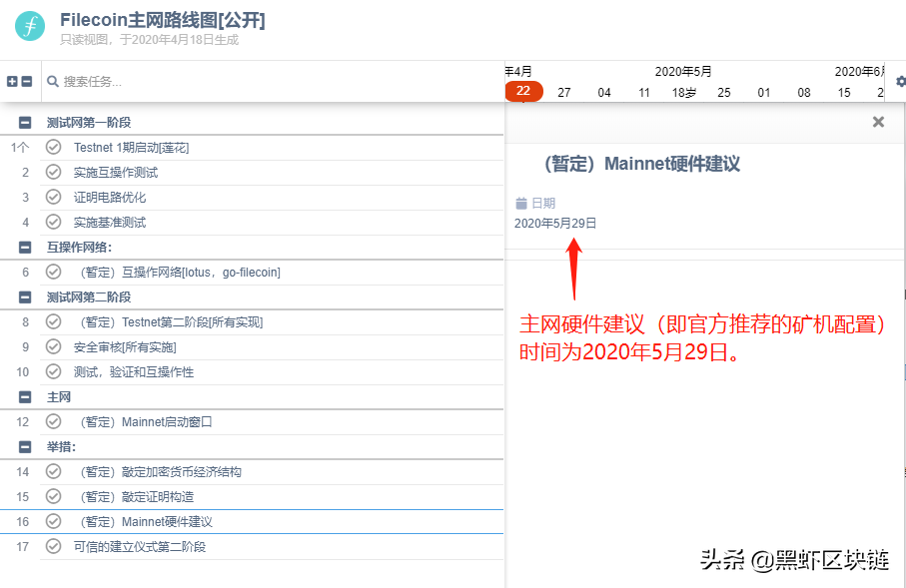Click the collapse all minus icon
The height and width of the screenshot is (588, 906).
click(27, 82)
